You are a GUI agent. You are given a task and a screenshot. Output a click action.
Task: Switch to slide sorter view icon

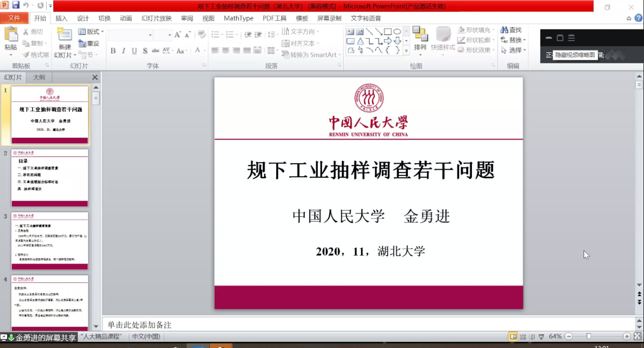tap(523, 336)
